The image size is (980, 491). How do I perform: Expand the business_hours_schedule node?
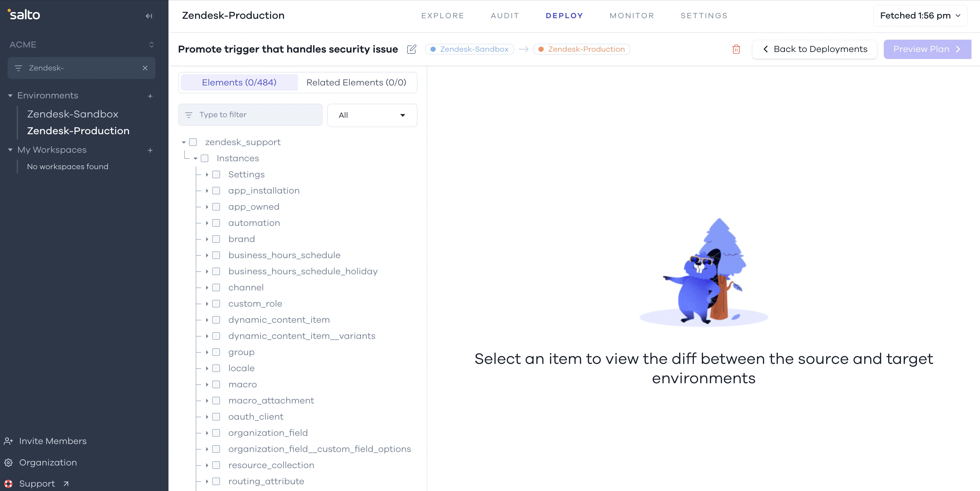(x=207, y=255)
